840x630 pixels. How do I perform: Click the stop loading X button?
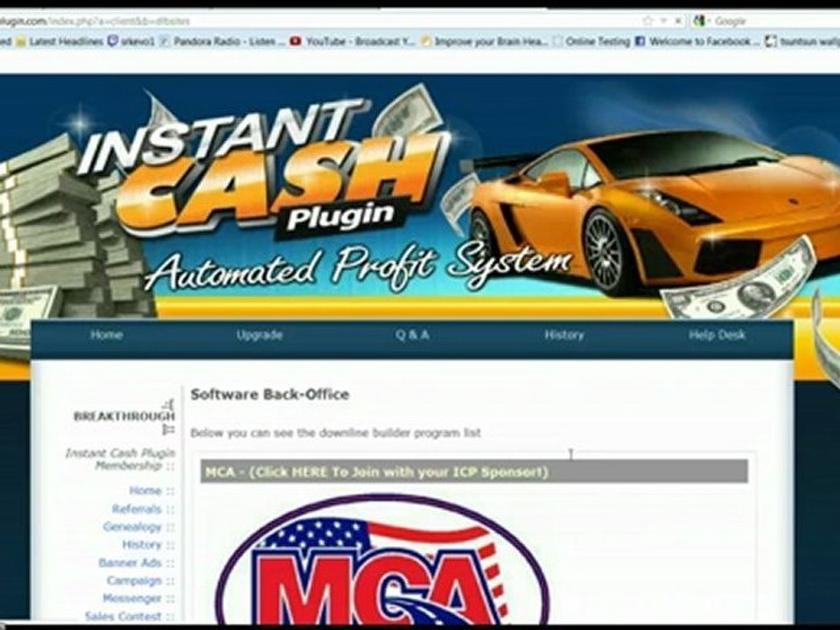677,21
